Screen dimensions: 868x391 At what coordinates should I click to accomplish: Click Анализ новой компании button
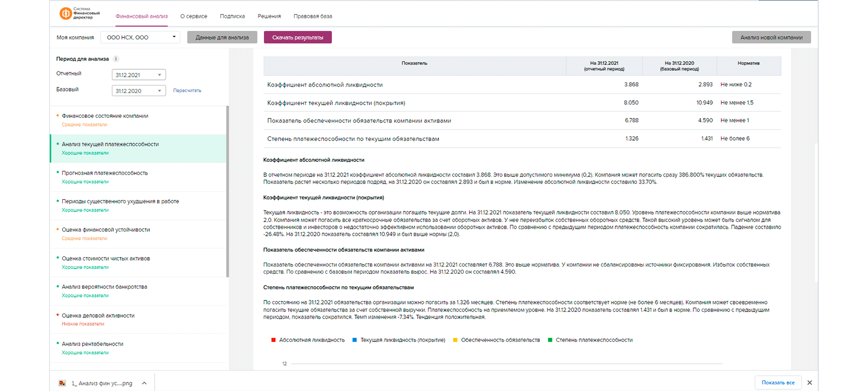coord(771,37)
